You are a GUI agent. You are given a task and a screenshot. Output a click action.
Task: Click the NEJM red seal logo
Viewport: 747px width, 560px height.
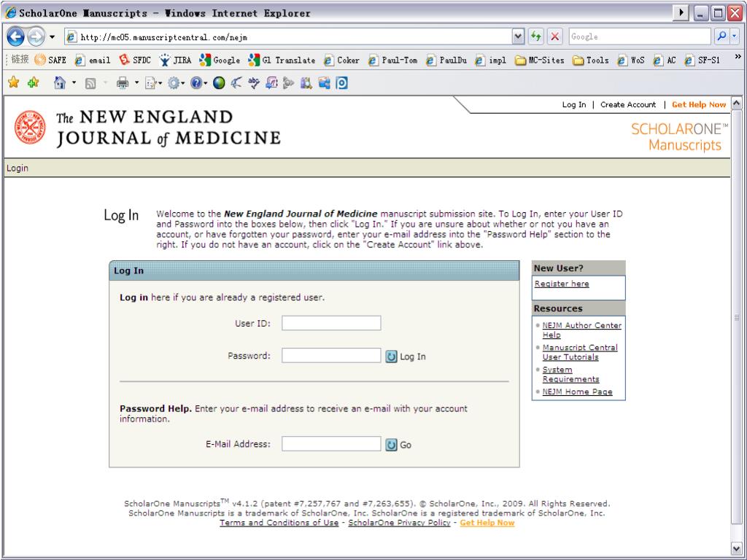(x=30, y=128)
